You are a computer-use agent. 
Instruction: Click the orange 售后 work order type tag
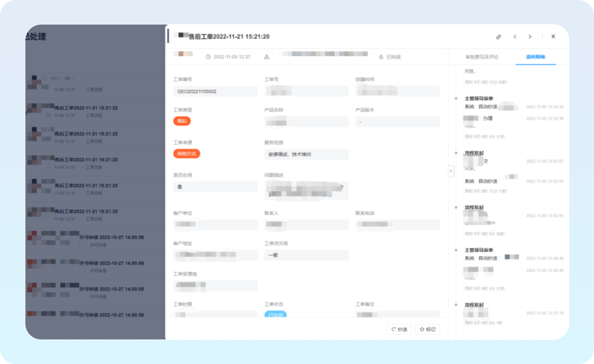182,121
